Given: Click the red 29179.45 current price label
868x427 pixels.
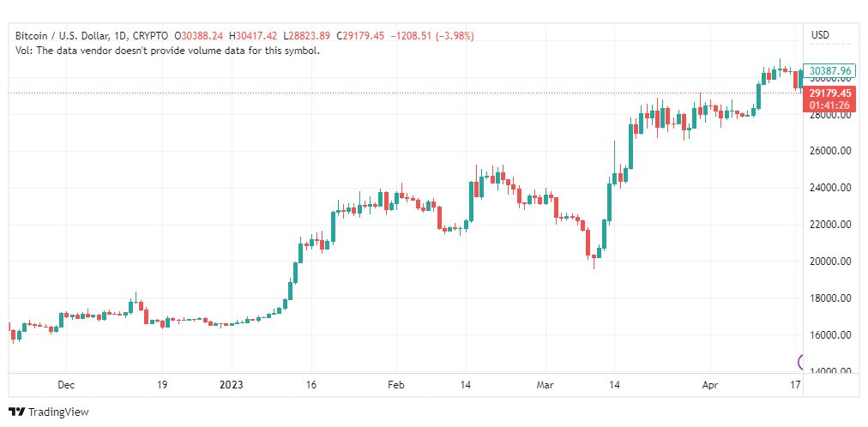Looking at the screenshot, I should [829, 93].
